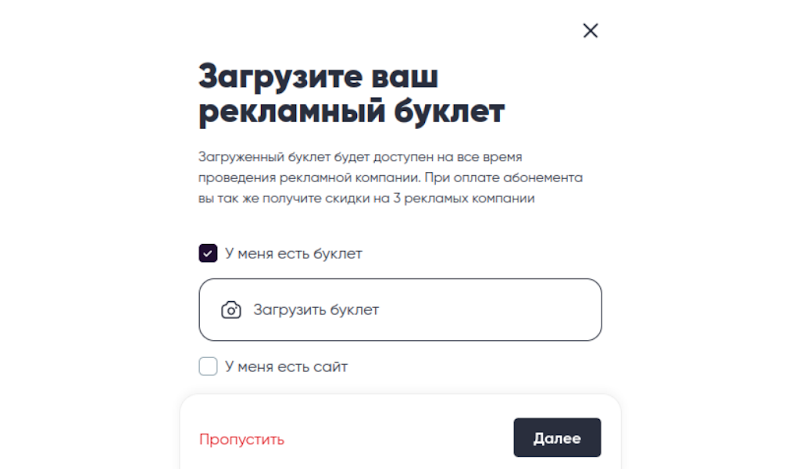Click the heading line "рекламный буклет"
The height and width of the screenshot is (469, 800).
[x=352, y=111]
